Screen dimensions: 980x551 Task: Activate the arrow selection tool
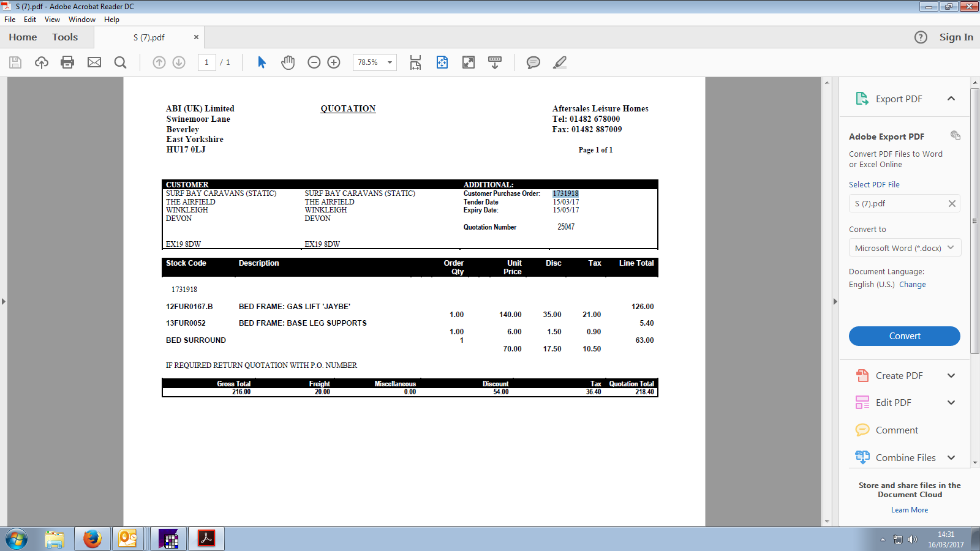[x=262, y=62]
